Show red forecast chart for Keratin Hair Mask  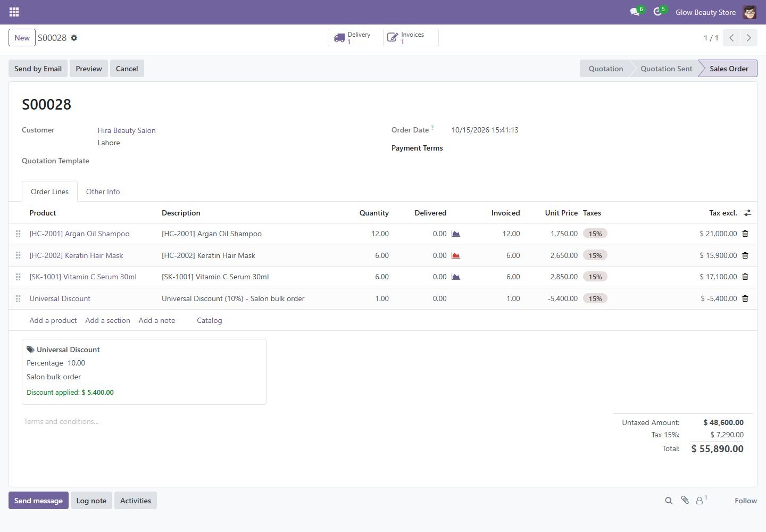coord(455,255)
